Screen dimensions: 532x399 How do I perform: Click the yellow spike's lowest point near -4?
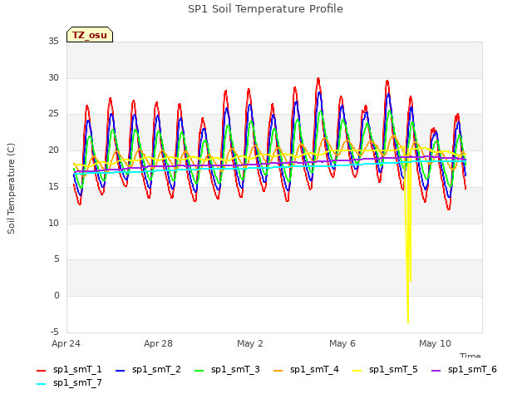click(x=408, y=322)
